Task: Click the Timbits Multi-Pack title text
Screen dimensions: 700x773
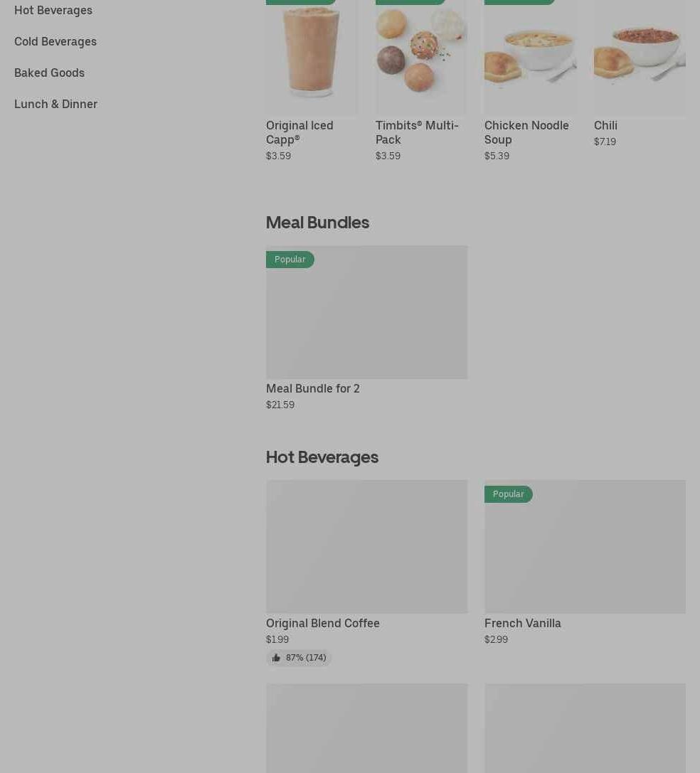Action: tap(417, 132)
